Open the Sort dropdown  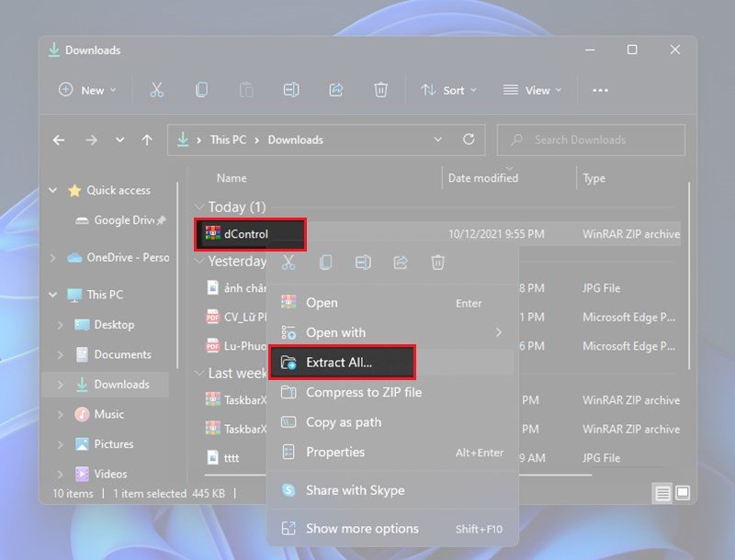click(449, 90)
